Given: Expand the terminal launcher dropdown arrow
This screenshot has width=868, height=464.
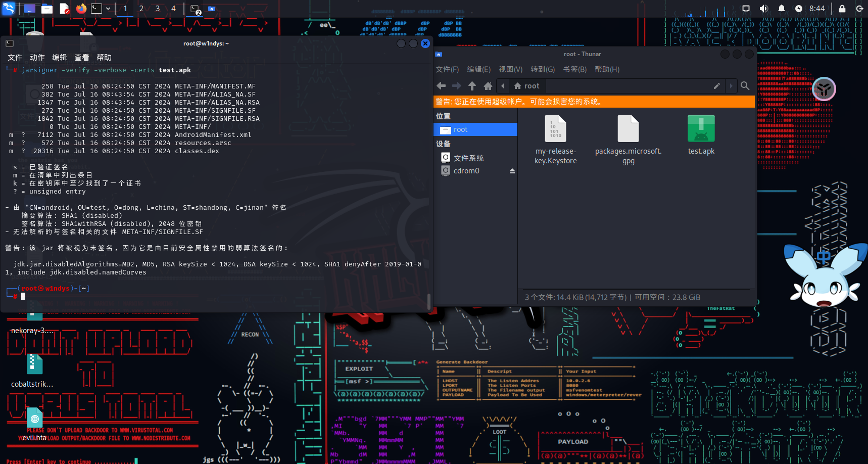Looking at the screenshot, I should (x=108, y=9).
